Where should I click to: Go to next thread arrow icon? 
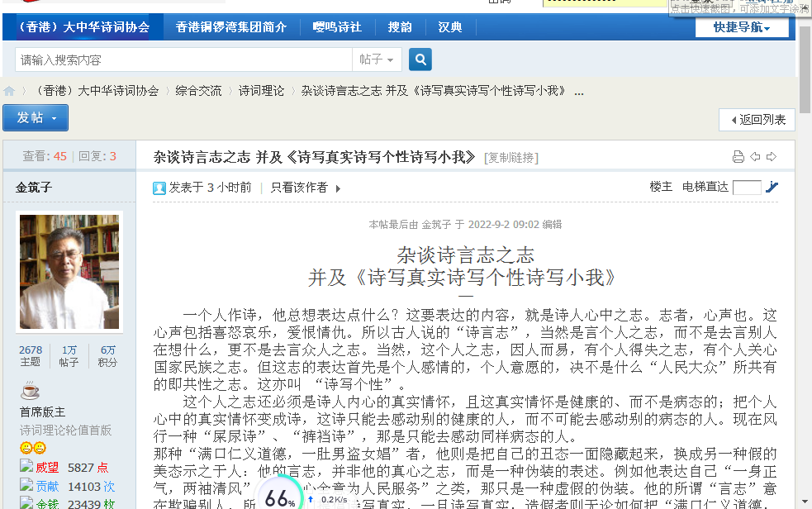coord(772,157)
